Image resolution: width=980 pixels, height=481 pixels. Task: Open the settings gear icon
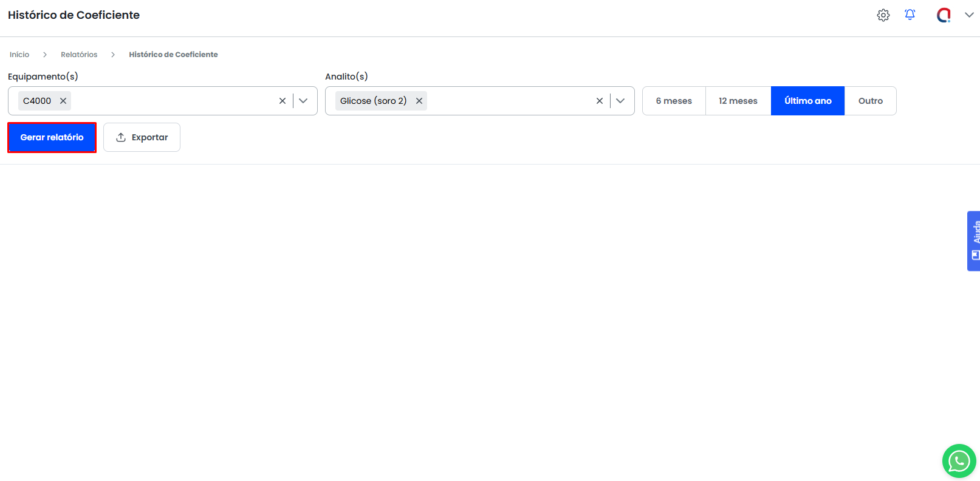click(883, 15)
